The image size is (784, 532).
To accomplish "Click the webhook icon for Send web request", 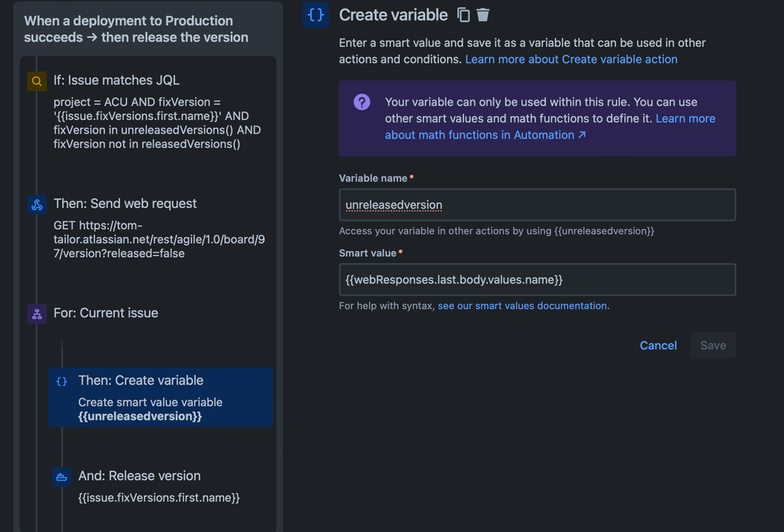I will pos(37,205).
